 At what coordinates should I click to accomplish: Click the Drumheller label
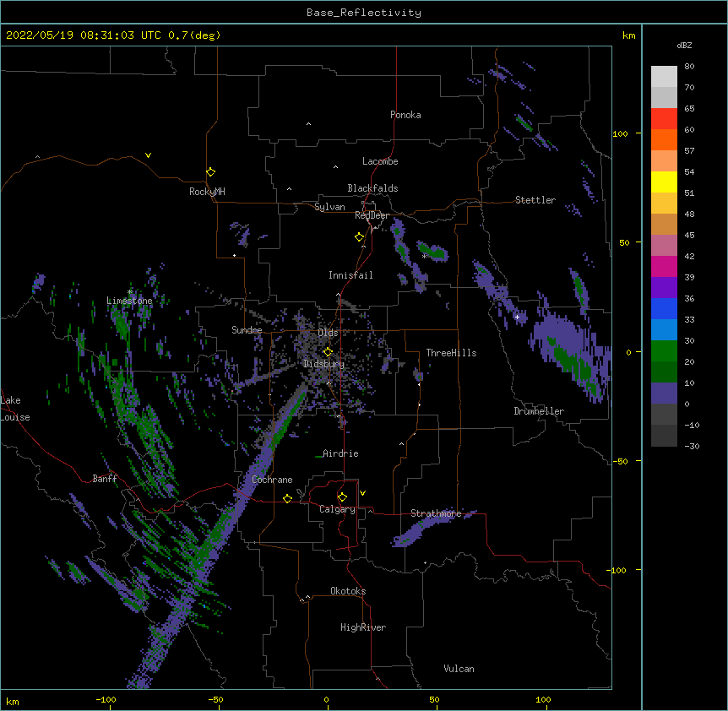539,411
